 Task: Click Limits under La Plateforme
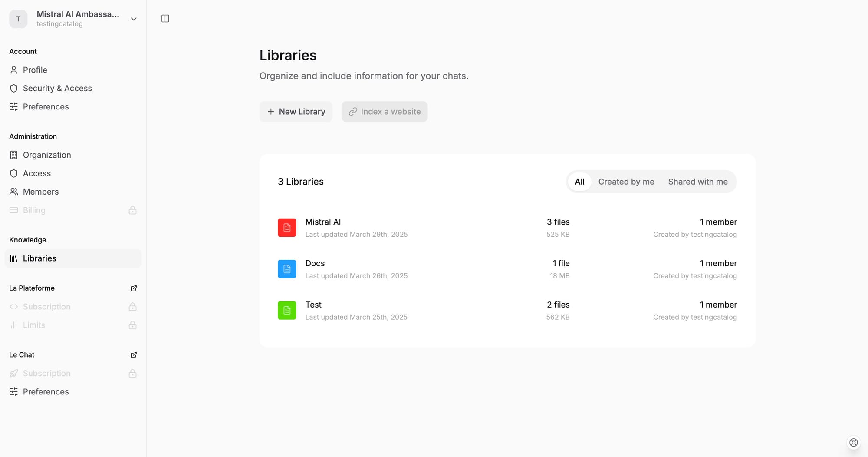point(73,325)
